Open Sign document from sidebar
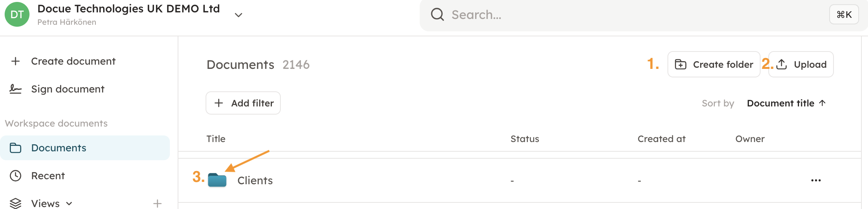 tap(67, 89)
